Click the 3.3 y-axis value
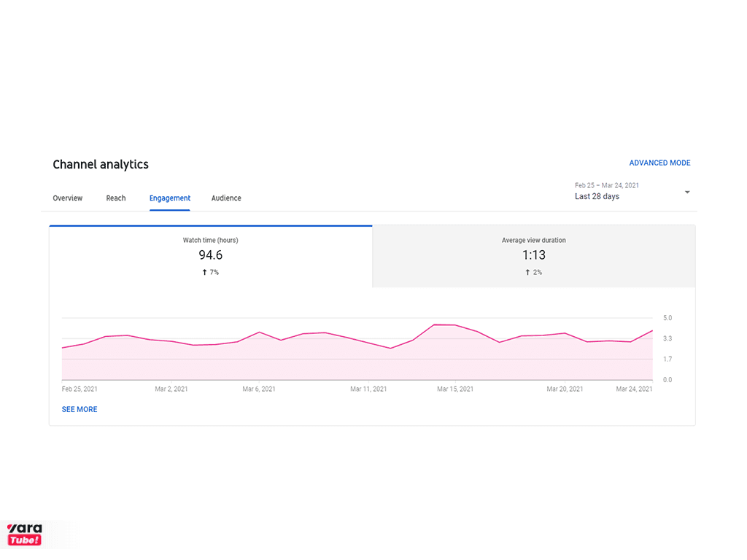This screenshot has height=560, width=747. click(x=667, y=338)
